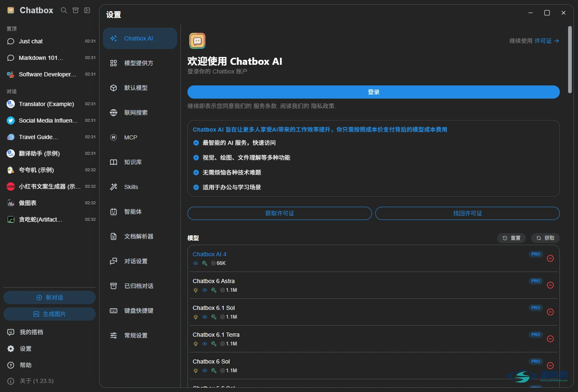
Task: Open the archive box icon in header
Action: tap(76, 10)
